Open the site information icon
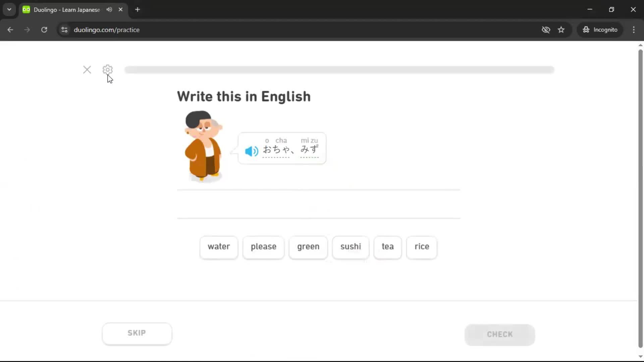 coord(64,30)
